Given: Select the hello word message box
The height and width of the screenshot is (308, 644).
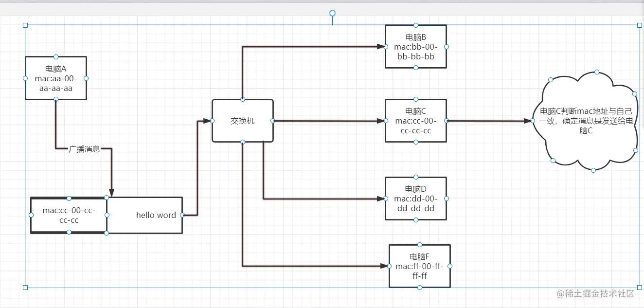Looking at the screenshot, I should point(144,215).
